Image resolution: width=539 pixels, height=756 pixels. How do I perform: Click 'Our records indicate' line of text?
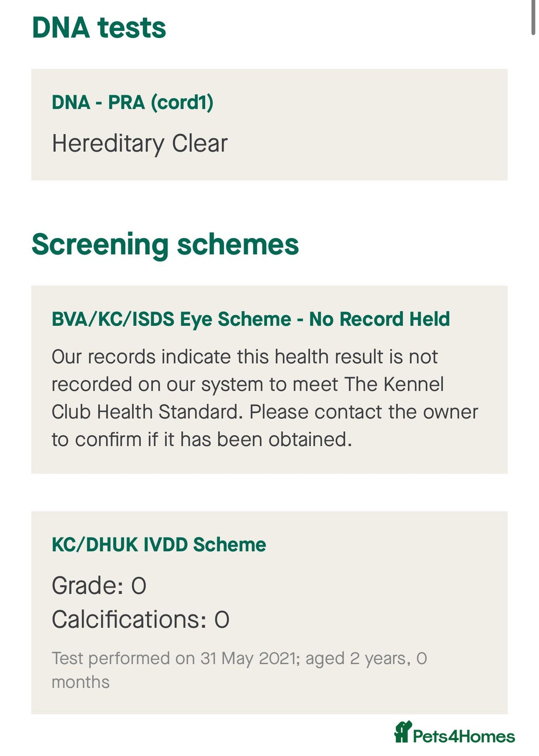(x=245, y=357)
